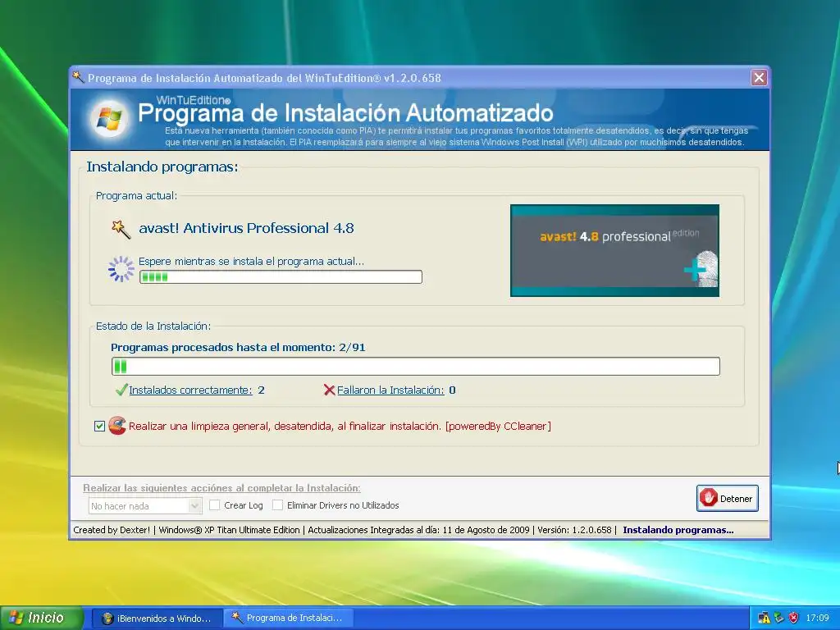The image size is (840, 630).
Task: Close the installer window
Action: click(x=759, y=78)
